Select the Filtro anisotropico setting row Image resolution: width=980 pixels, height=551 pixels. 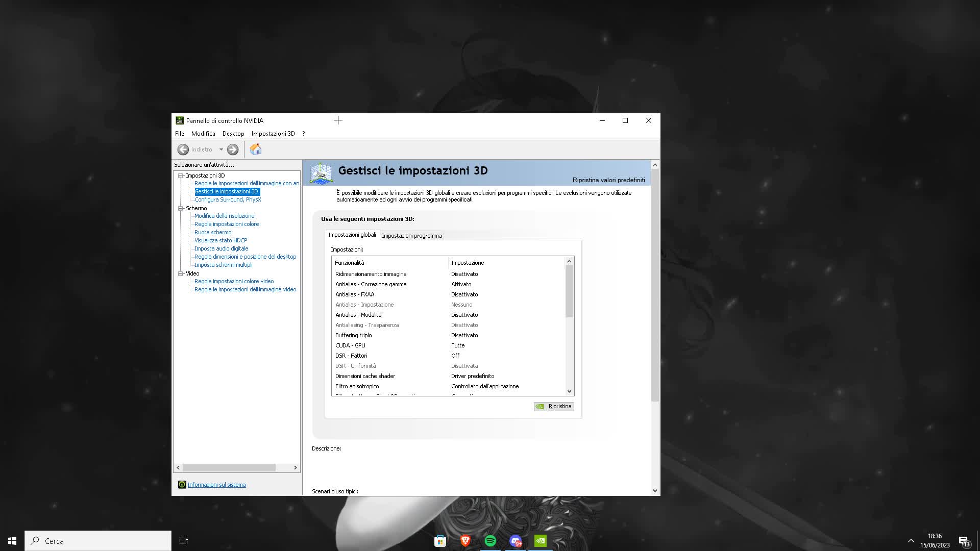point(449,386)
